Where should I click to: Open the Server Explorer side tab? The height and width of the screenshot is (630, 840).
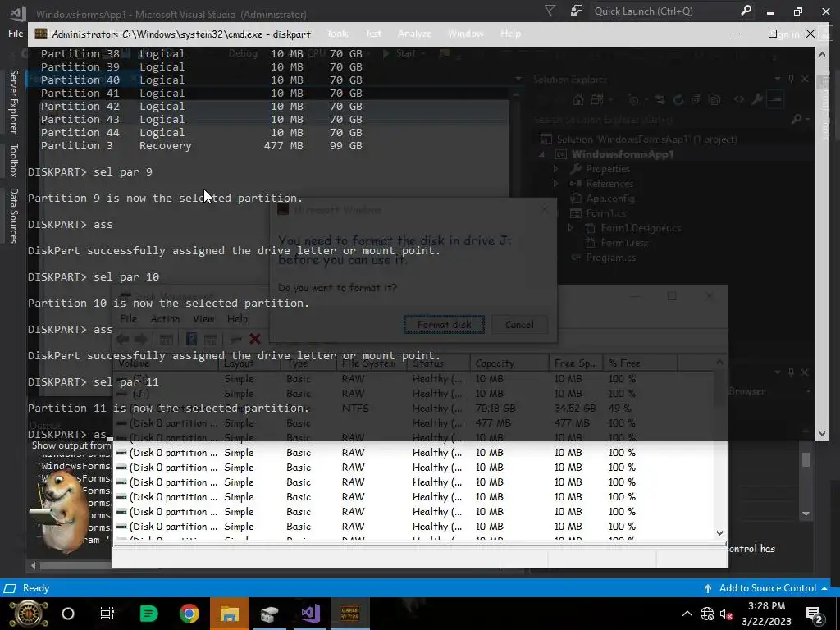pos(14,102)
